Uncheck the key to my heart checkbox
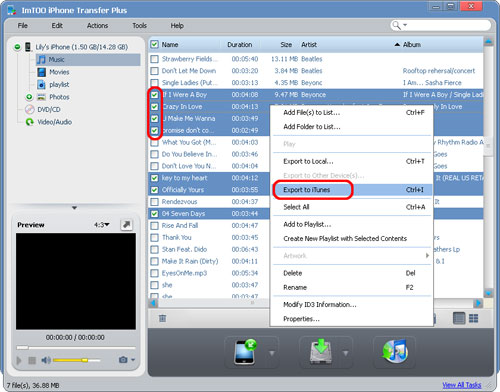Viewport: 500px width, 392px height. (154, 178)
